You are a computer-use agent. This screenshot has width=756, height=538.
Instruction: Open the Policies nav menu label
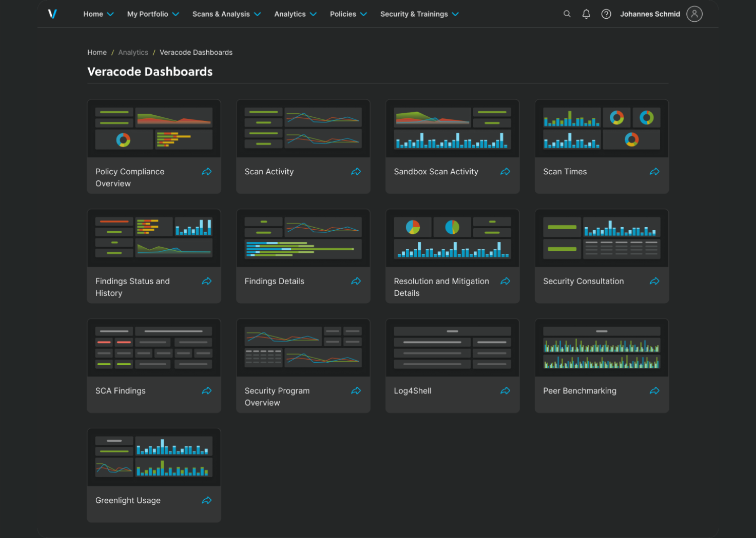343,14
